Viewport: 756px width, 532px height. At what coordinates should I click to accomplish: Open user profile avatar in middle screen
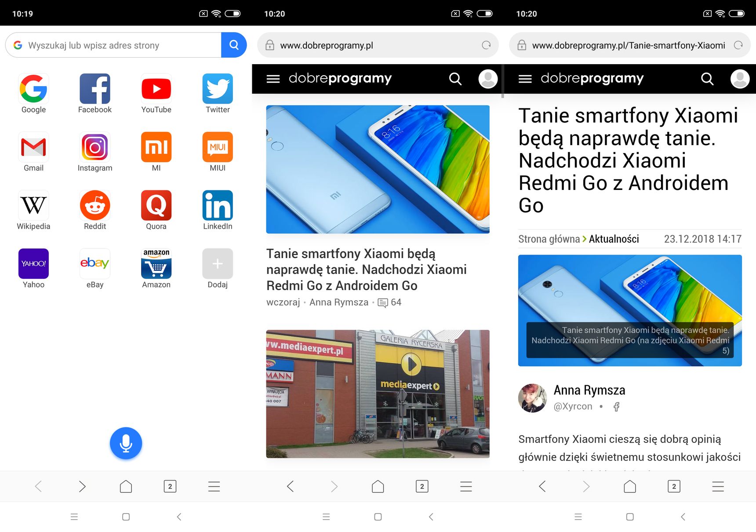point(488,79)
